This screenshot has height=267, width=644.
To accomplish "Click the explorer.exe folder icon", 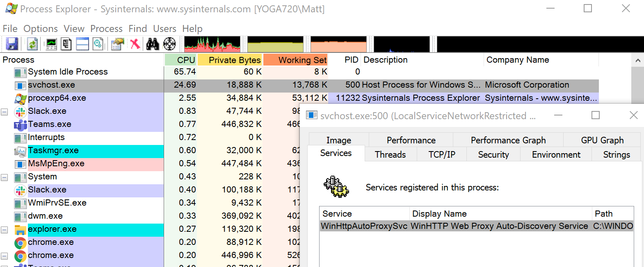I will (x=20, y=230).
